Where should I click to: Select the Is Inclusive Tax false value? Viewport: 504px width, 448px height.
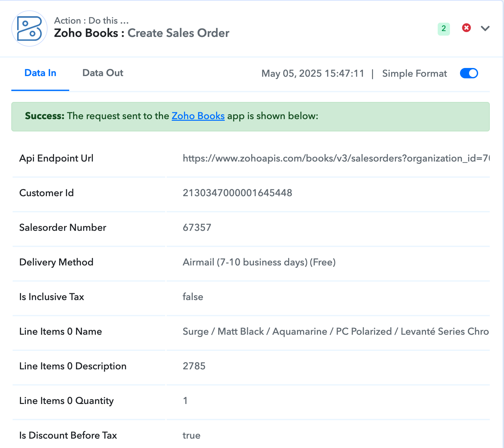pos(193,297)
